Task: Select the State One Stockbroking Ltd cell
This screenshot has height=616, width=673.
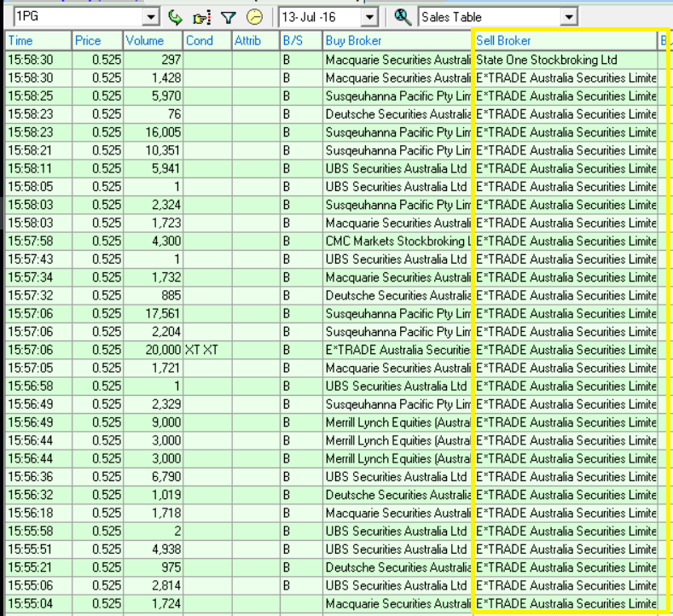Action: (566, 60)
